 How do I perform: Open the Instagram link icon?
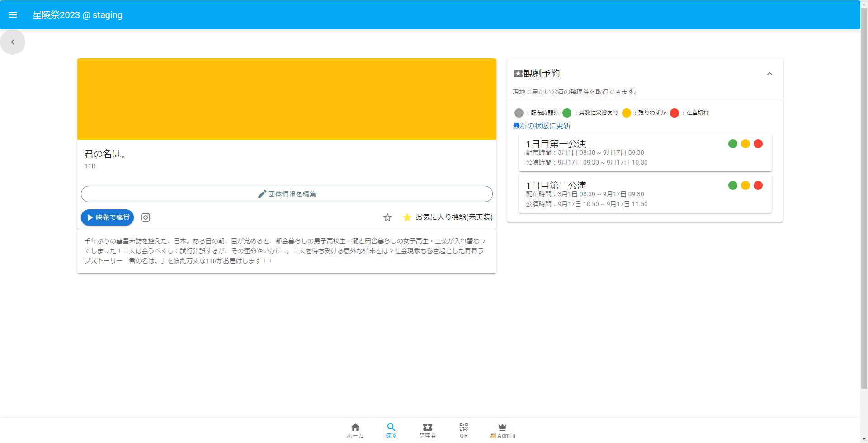click(146, 217)
